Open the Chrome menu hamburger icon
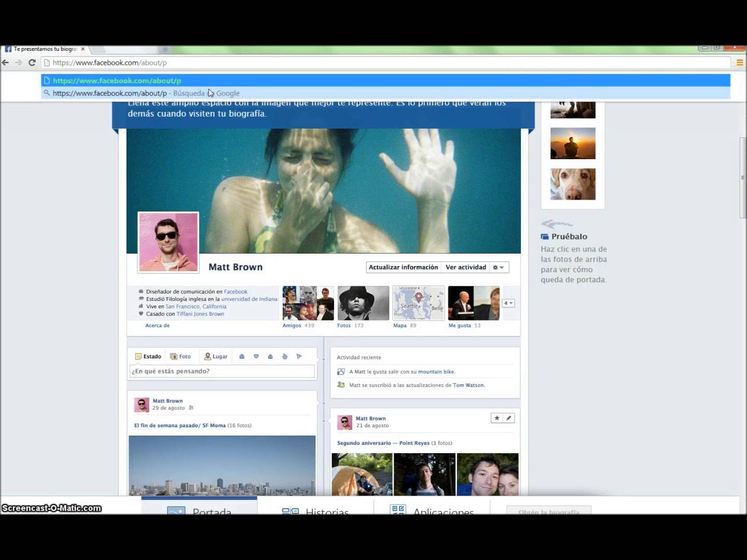 pos(740,63)
